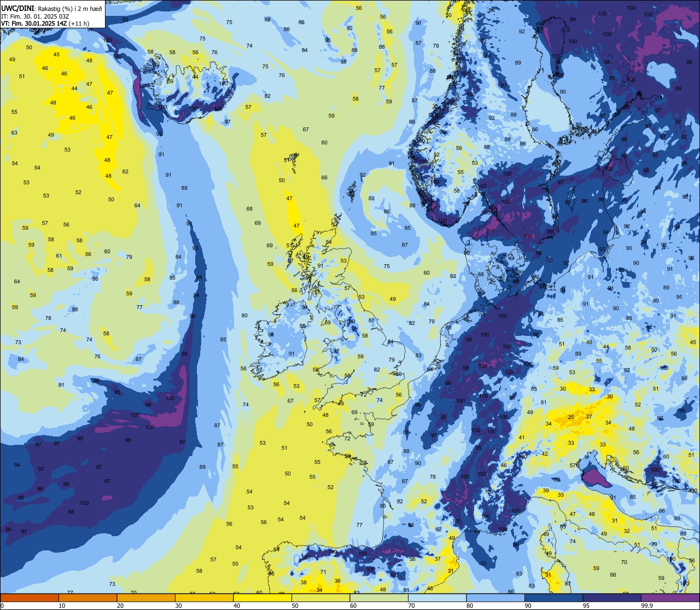Click the 30–40% amber legend swatch
700x610 pixels.
(204, 597)
